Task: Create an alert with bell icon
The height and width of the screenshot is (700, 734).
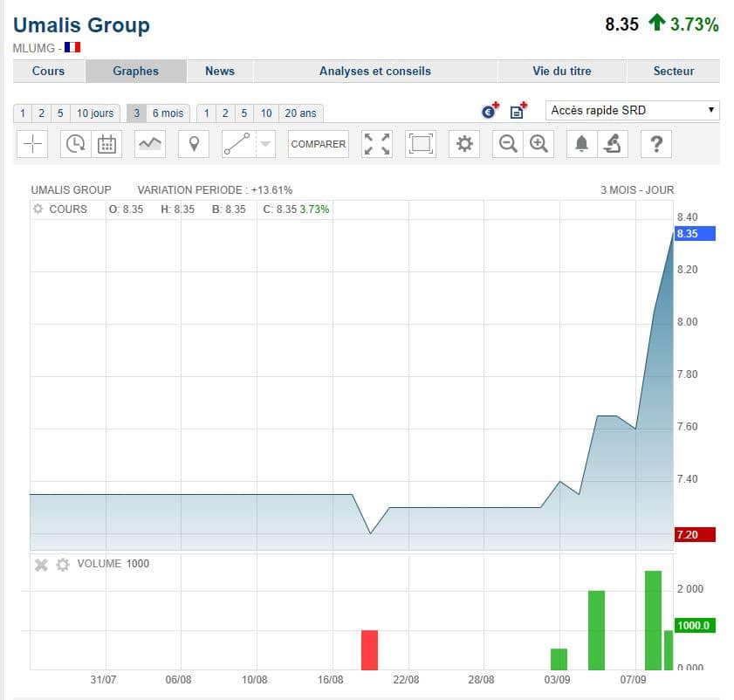Action: 581,144
